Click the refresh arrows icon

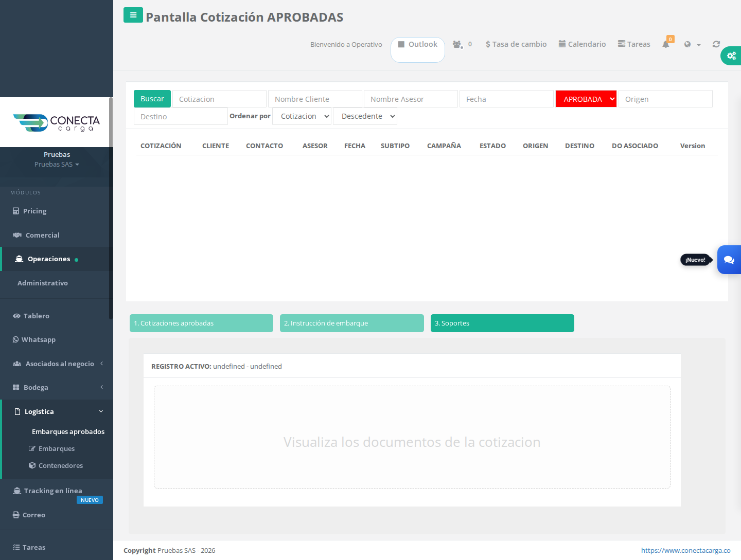coord(716,44)
